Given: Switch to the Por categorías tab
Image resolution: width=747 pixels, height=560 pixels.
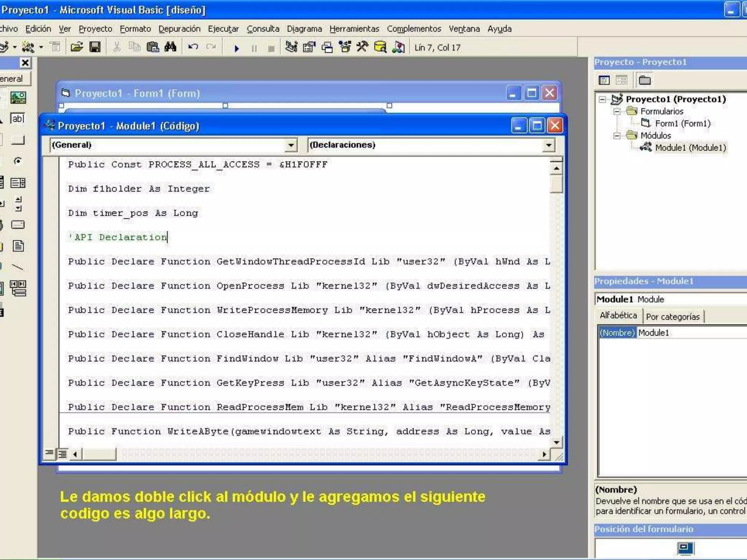Looking at the screenshot, I should tap(672, 316).
